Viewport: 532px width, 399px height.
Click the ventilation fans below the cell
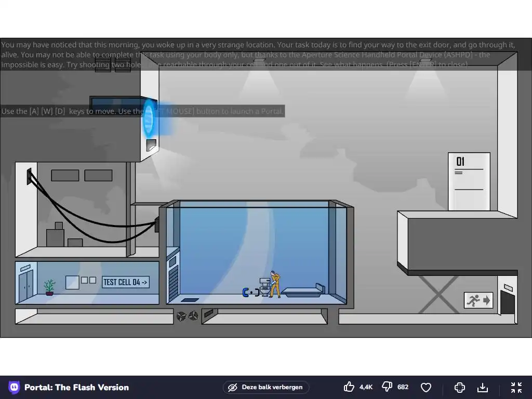(187, 316)
